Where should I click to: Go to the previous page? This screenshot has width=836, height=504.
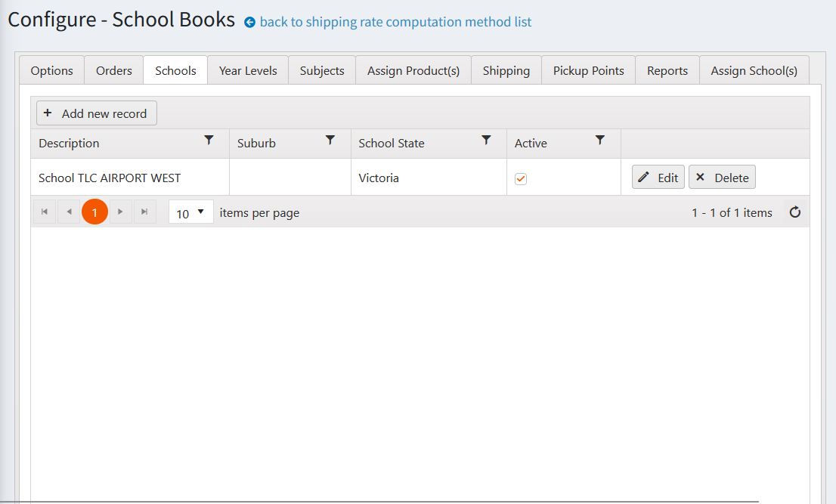point(69,212)
